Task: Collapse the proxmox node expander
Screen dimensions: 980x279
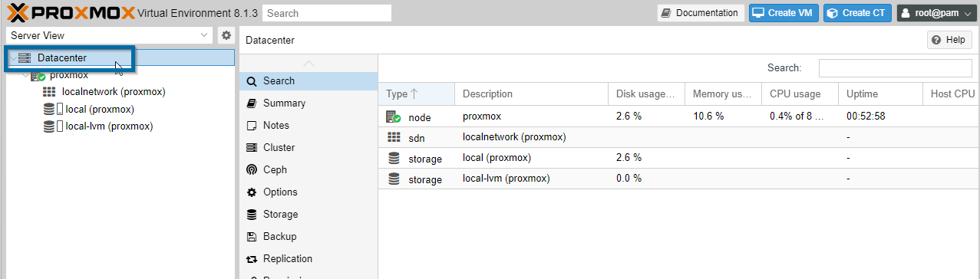Action: pos(26,75)
